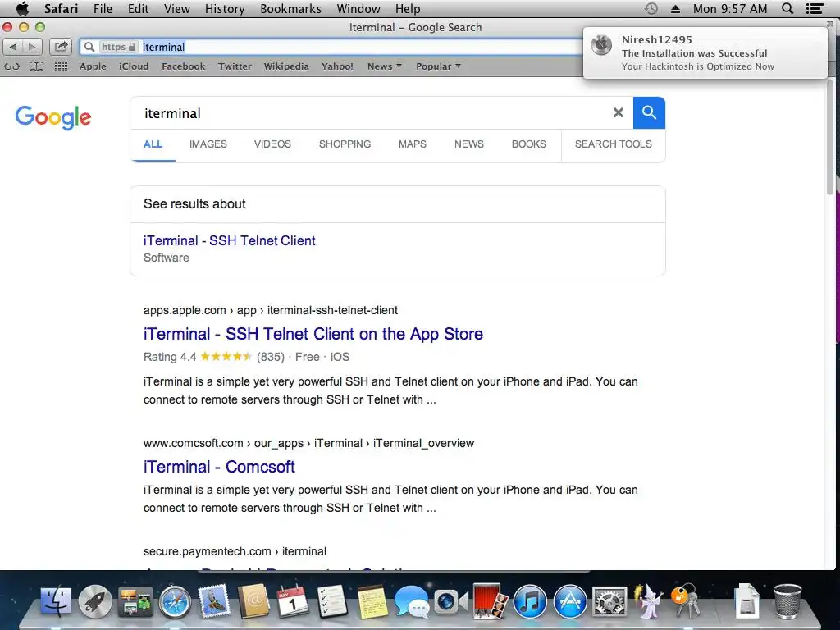Open Mail stamp icon in Dock

point(214,600)
